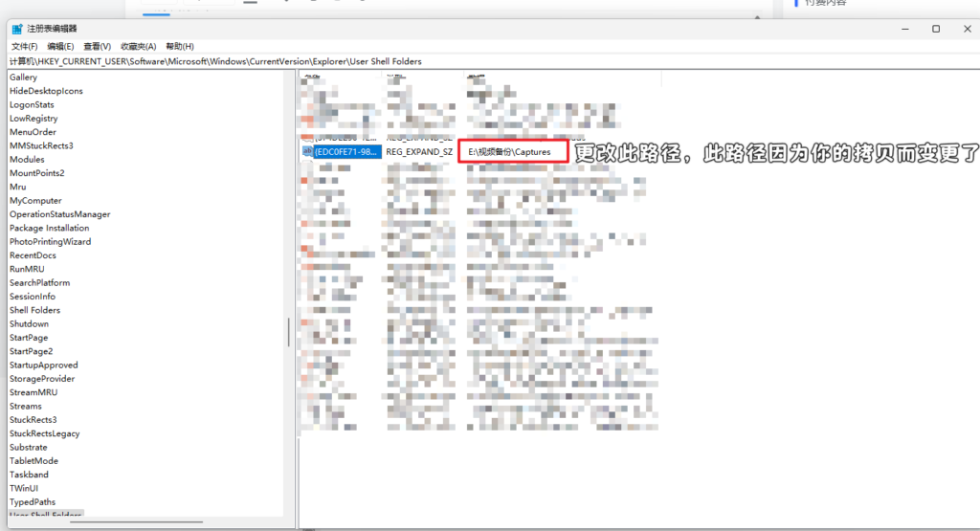Click the Registry Editor app icon in title bar
This screenshot has width=980, height=531.
[16, 29]
